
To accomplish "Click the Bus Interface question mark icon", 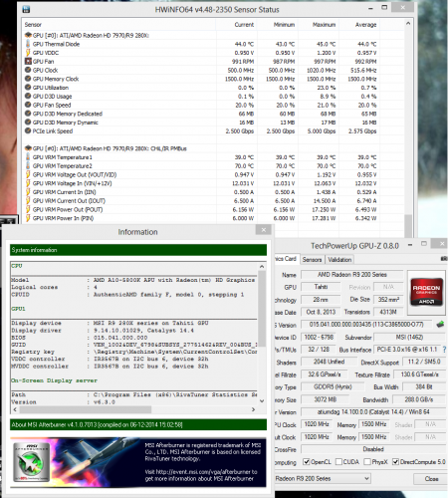I will [x=444, y=350].
